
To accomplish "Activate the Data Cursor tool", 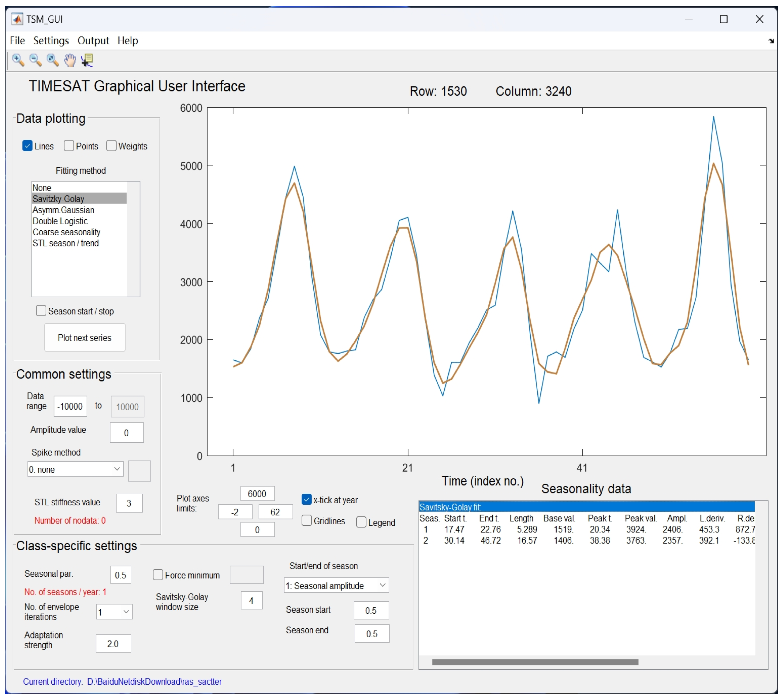I will click(87, 60).
